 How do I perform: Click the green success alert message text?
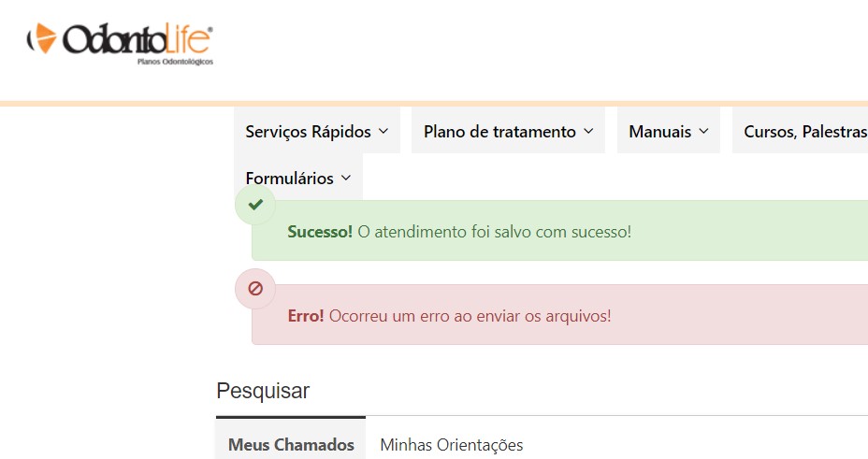[494, 232]
